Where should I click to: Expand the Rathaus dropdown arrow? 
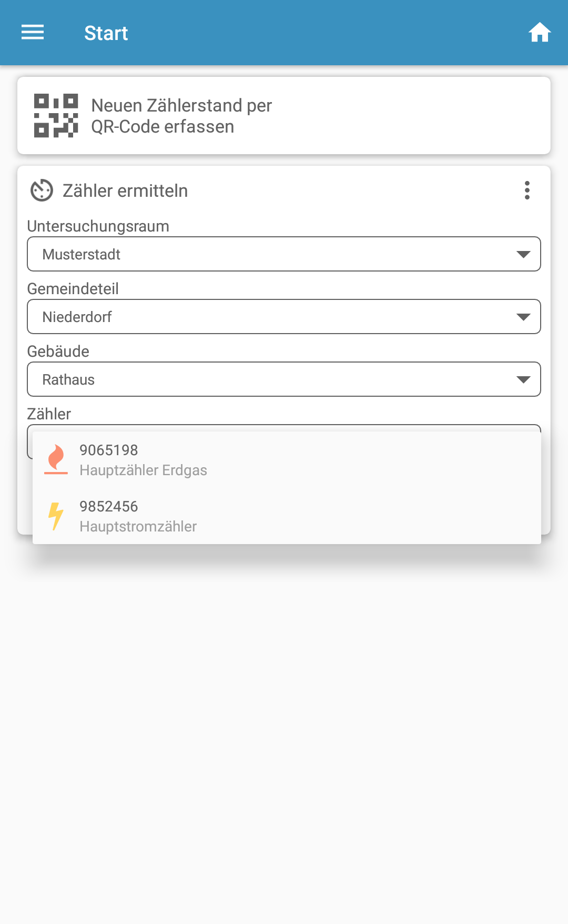tap(523, 380)
